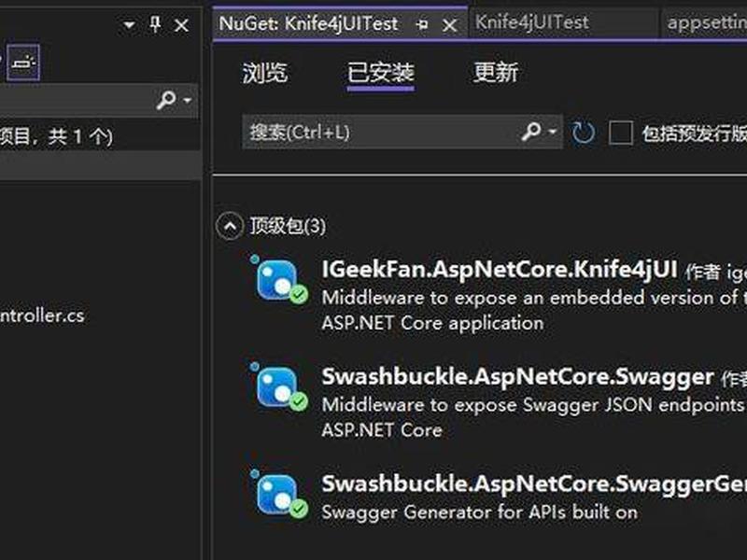
Task: Pin the NuGet: Knife4jUITest tab
Action: click(x=422, y=25)
